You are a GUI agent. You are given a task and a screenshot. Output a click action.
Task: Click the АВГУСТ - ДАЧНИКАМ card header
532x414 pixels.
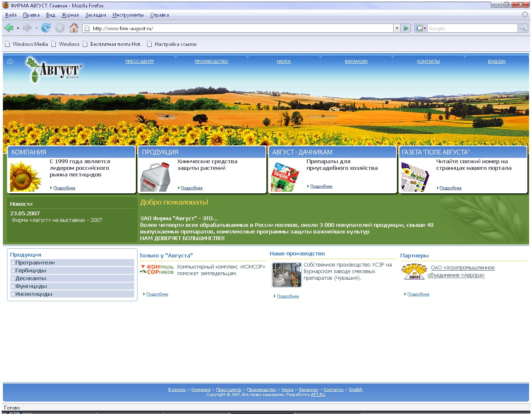pyautogui.click(x=332, y=152)
